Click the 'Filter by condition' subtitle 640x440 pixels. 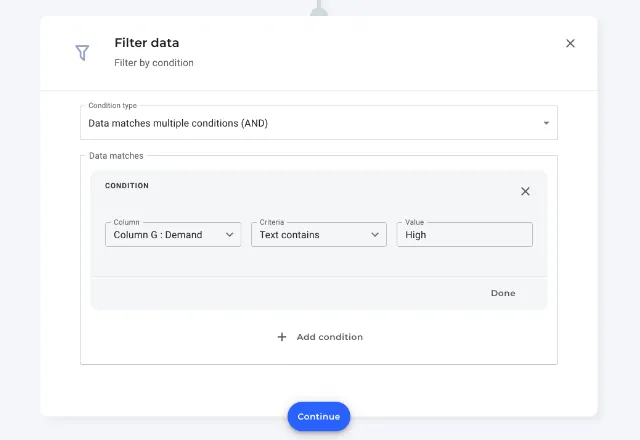coord(154,63)
